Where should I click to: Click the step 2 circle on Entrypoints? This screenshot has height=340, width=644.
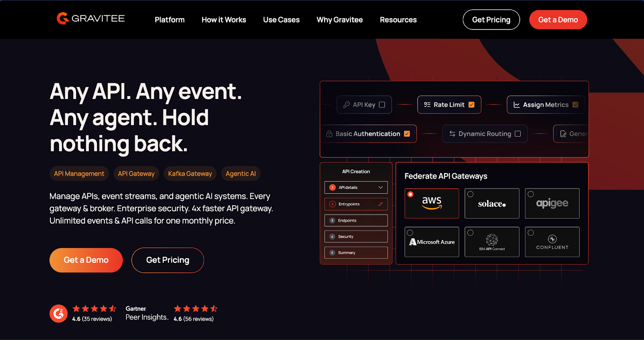coord(332,204)
